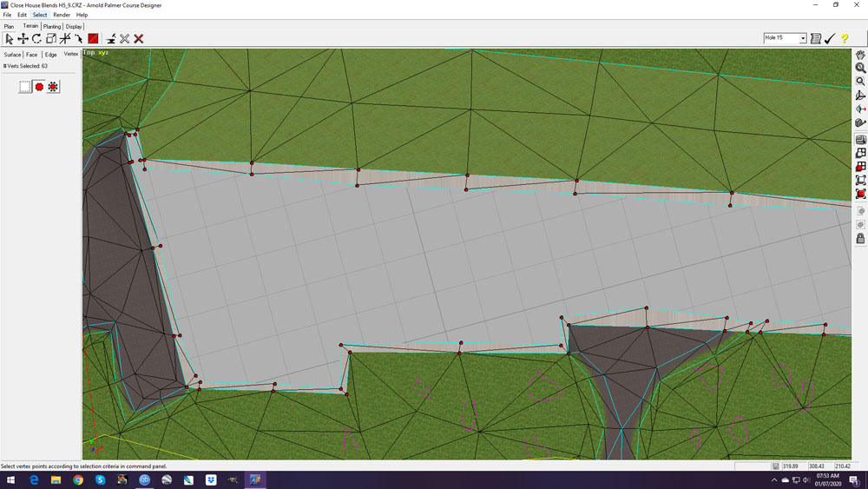
Task: Activate the four-arrow move tool
Action: pos(23,39)
